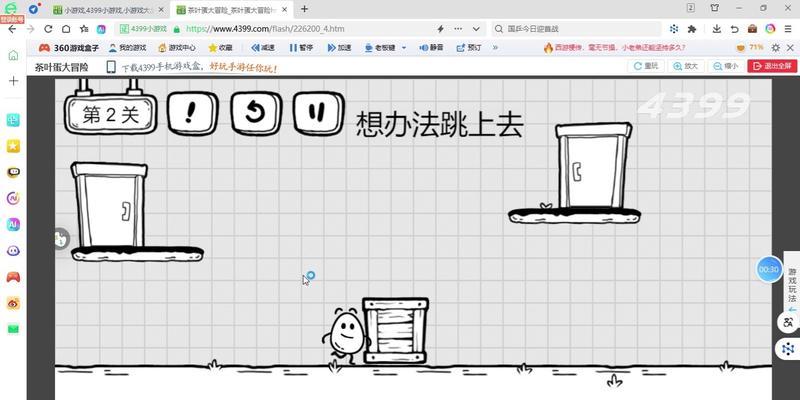Click the 加速 speed-up control
800x400 pixels.
click(339, 47)
